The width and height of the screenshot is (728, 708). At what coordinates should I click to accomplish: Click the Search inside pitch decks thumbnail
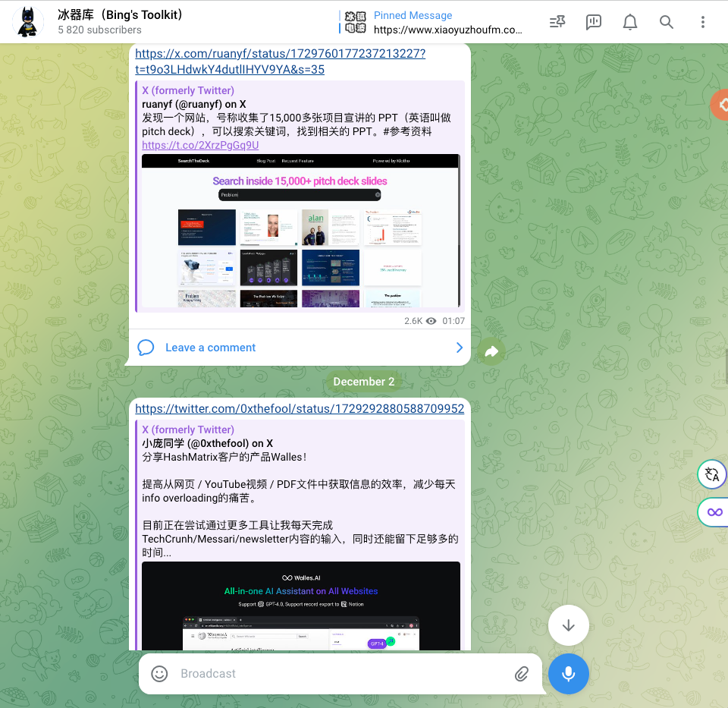point(300,231)
